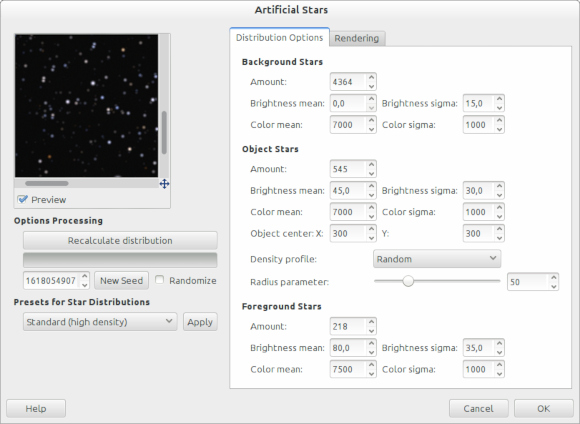Select the Distribution Options tab
Viewport: 580px width, 424px height.
point(279,37)
